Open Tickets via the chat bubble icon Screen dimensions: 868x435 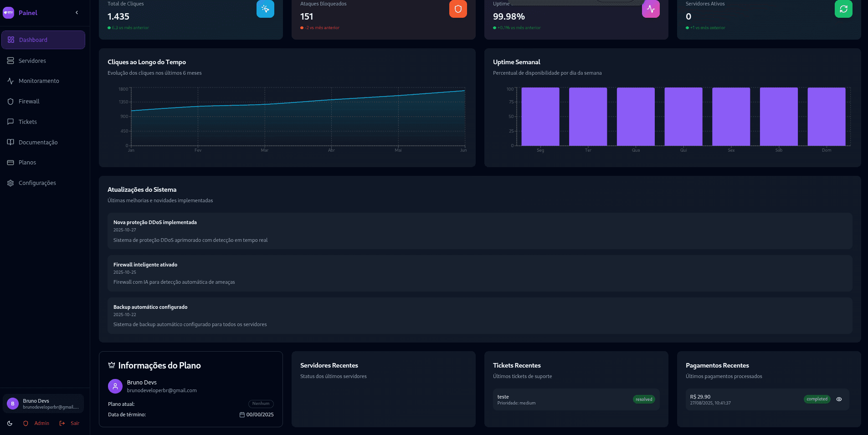point(10,122)
